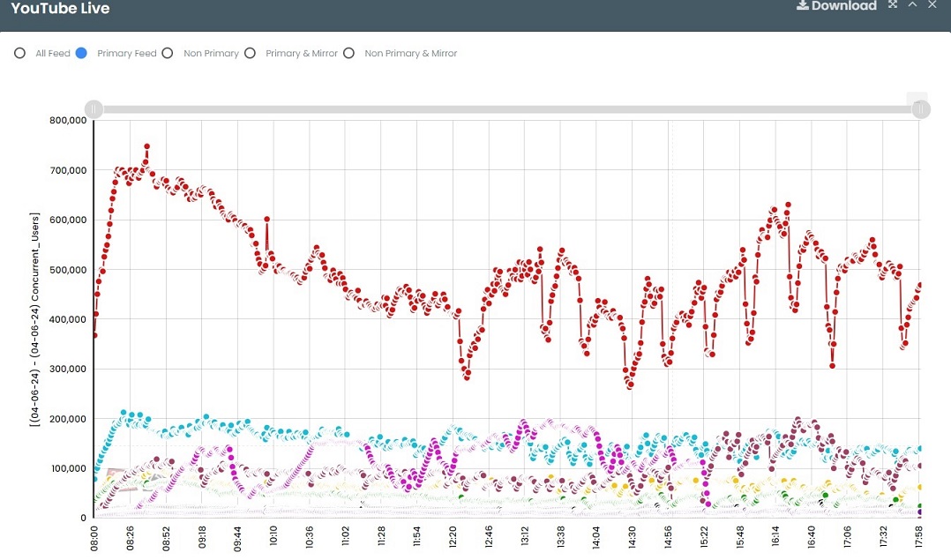Click the last red data point at 17:58
Viewport: 951px width, 560px height.
920,285
